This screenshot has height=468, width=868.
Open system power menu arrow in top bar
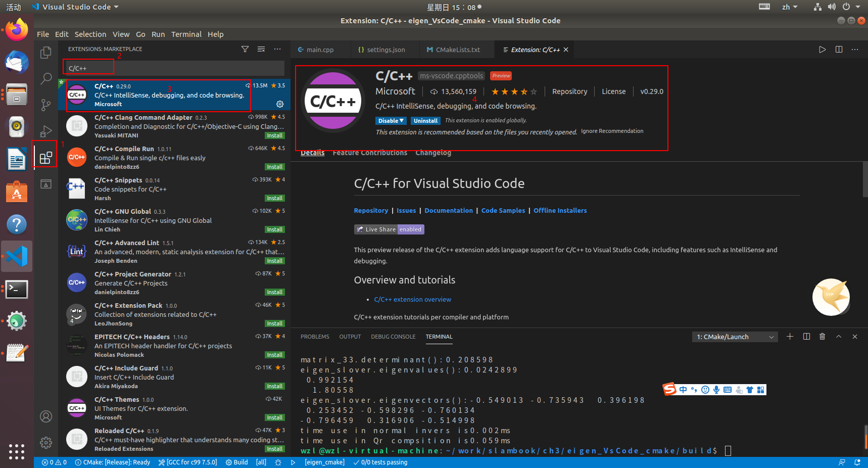pos(858,7)
